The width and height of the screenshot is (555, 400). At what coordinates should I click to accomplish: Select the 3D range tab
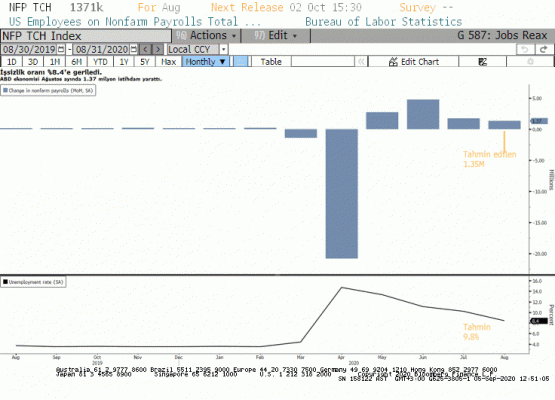[x=33, y=62]
